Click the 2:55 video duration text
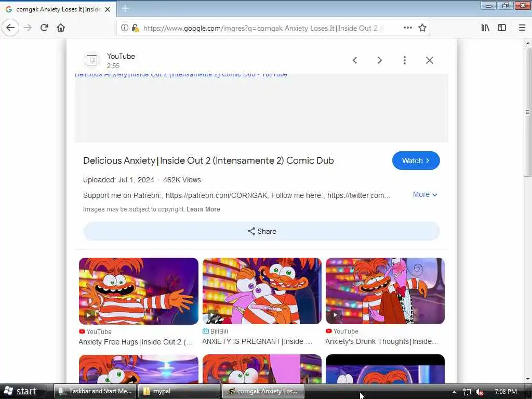This screenshot has width=532, height=399. click(x=113, y=66)
